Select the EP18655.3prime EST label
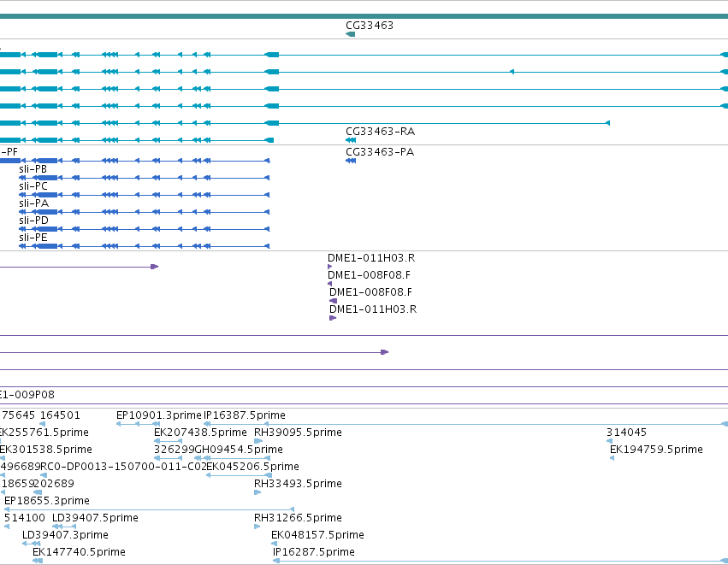This screenshot has height=565, width=728. click(47, 501)
